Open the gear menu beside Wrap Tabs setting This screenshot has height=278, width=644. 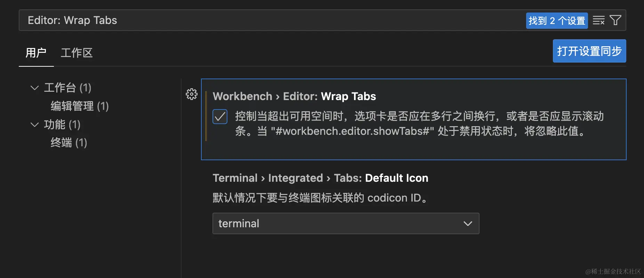pos(191,94)
